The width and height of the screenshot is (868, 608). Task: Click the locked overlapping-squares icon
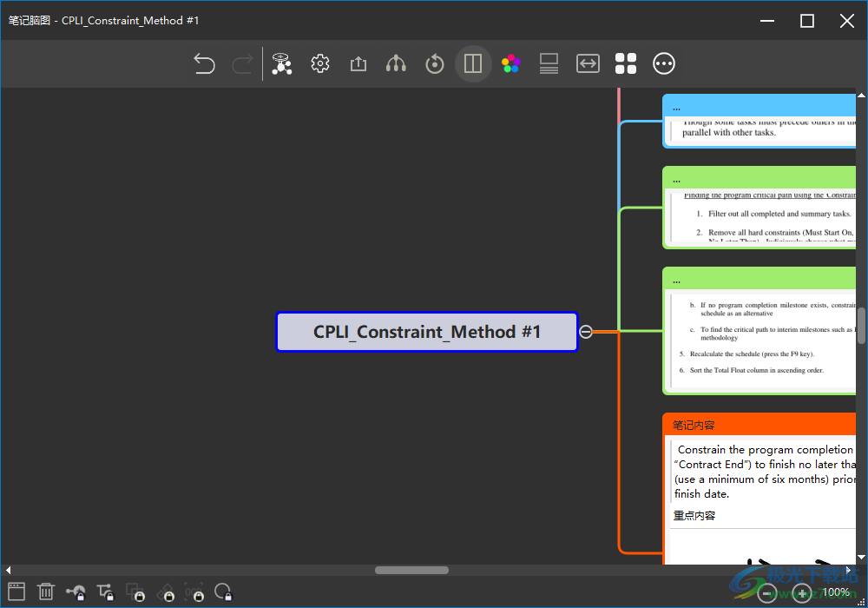pos(135,592)
